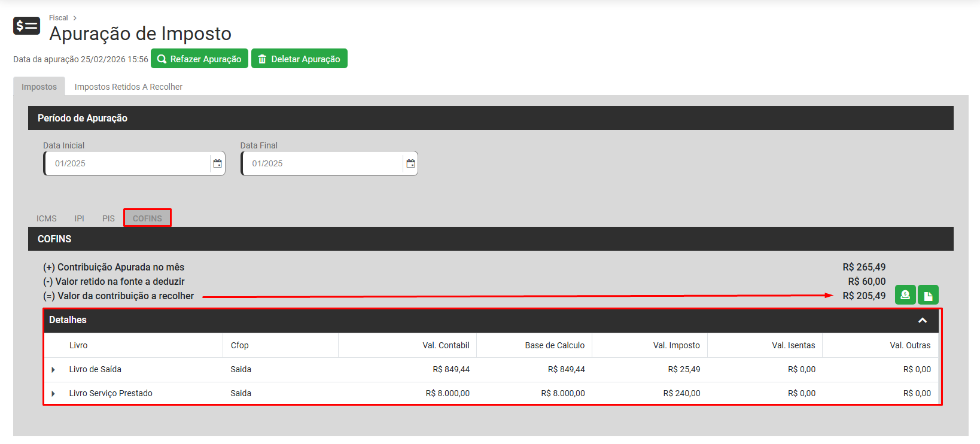Click the Apuração de Imposto module icon
The height and width of the screenshot is (444, 980).
click(26, 26)
